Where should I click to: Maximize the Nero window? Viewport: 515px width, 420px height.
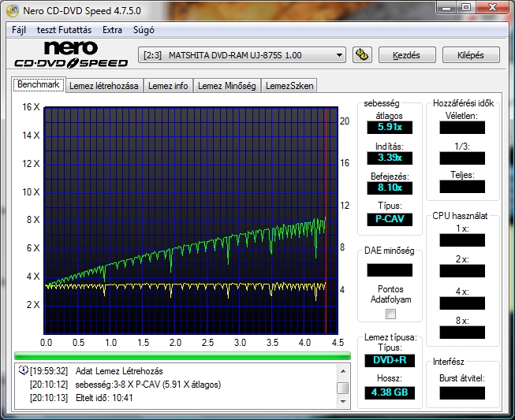pyautogui.click(x=466, y=8)
